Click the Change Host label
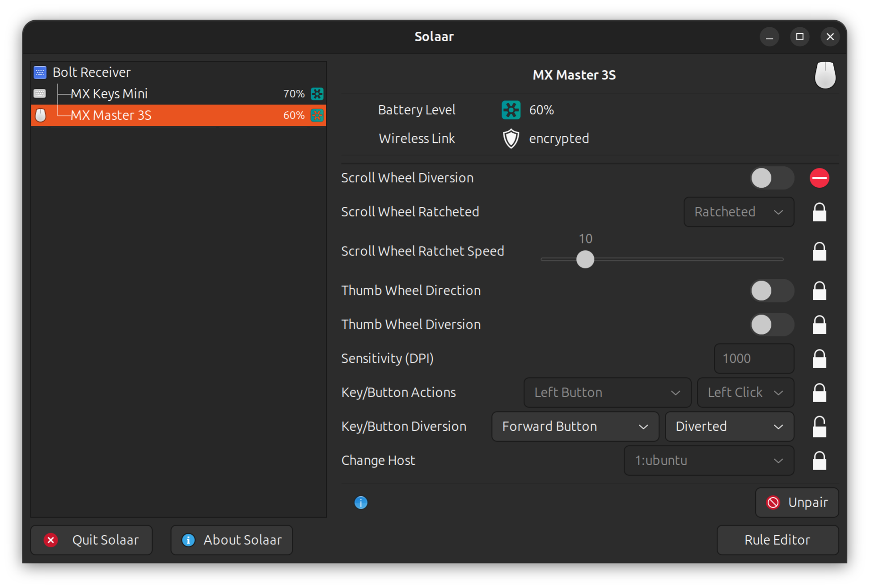870x588 pixels. click(x=378, y=460)
